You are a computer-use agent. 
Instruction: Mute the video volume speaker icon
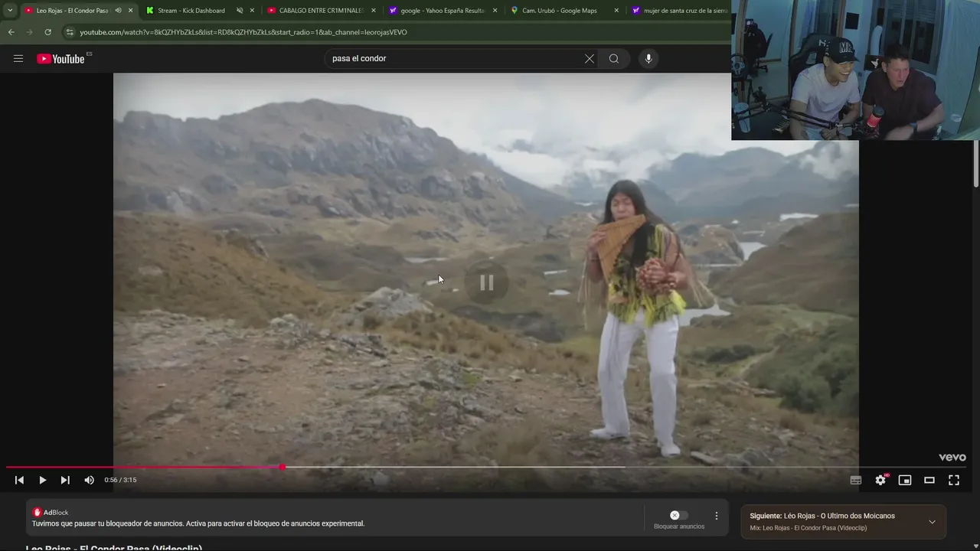89,480
